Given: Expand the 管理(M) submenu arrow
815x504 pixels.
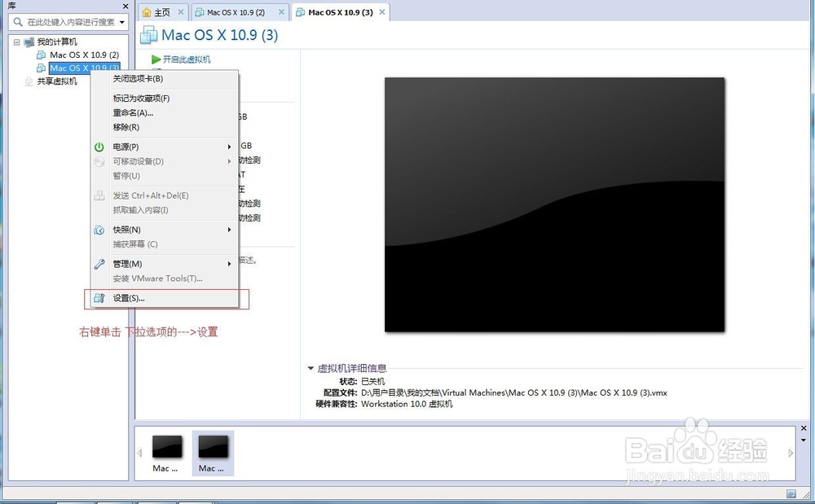Looking at the screenshot, I should tap(229, 264).
